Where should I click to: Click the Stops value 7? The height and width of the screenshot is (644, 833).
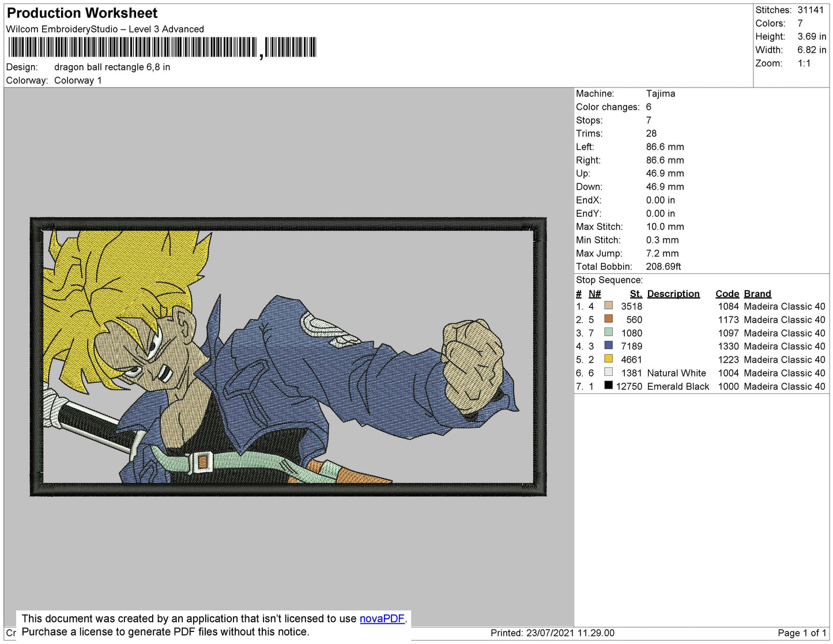[x=649, y=120]
